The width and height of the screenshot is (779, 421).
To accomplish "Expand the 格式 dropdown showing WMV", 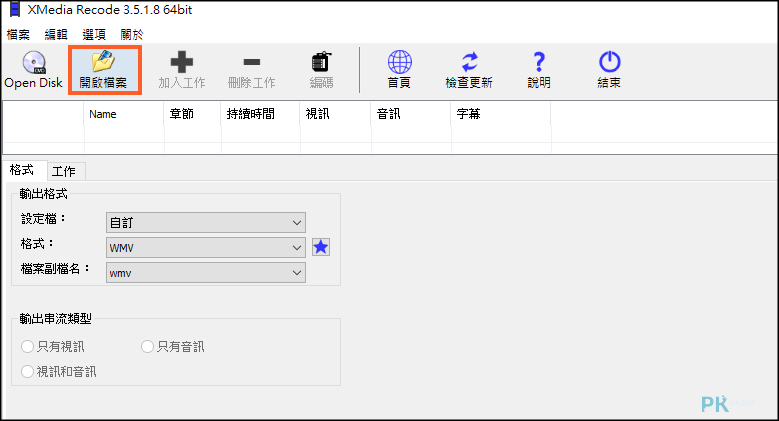I will pyautogui.click(x=206, y=248).
